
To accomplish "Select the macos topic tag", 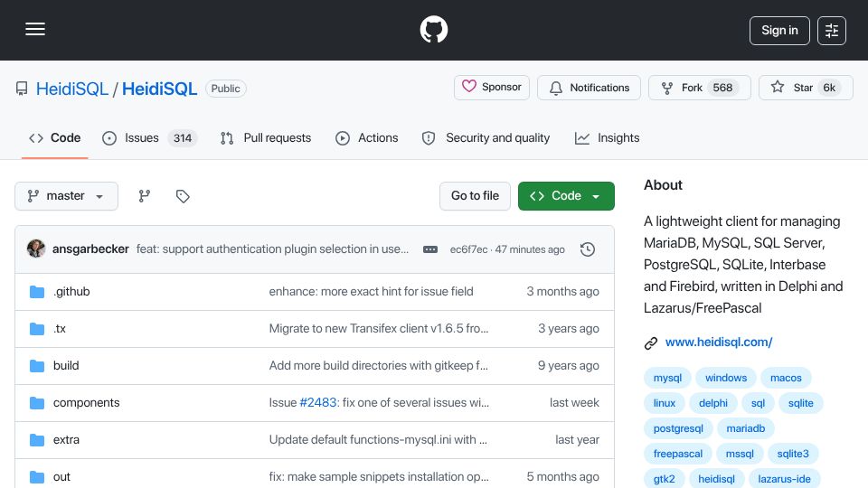I will [x=786, y=378].
